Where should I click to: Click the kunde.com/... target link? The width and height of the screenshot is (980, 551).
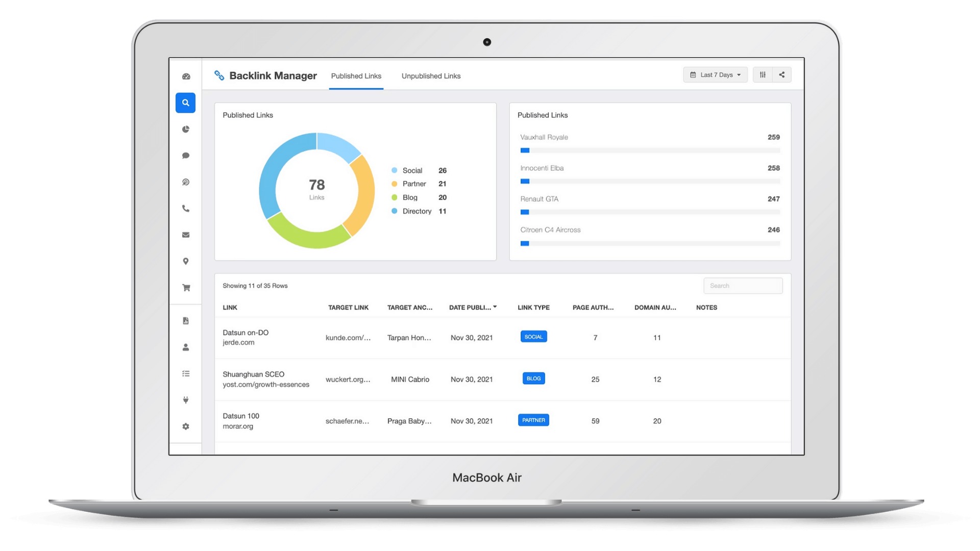coord(348,338)
